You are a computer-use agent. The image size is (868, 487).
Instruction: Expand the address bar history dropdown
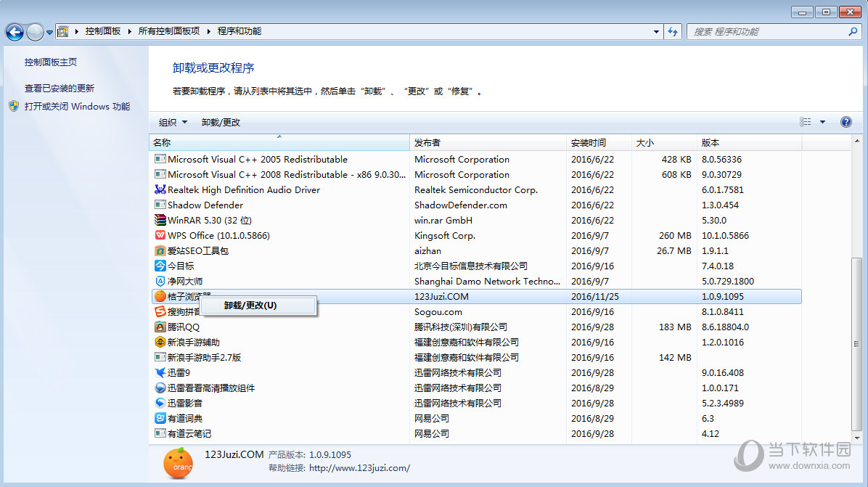[655, 31]
